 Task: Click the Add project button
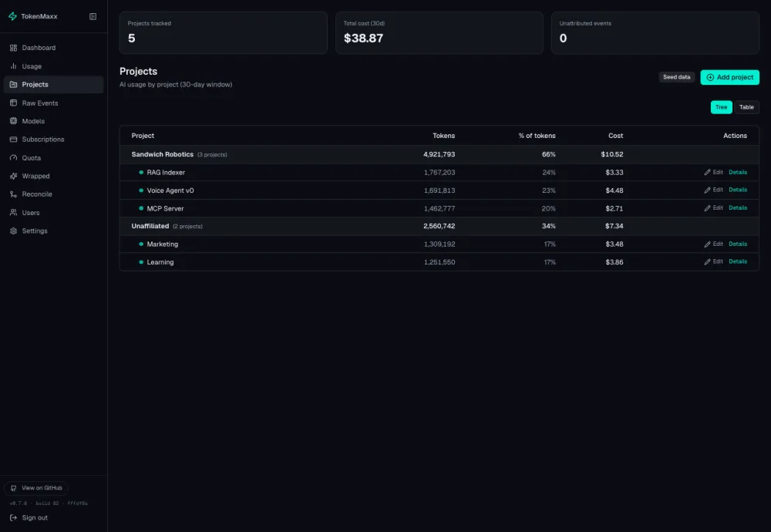(x=729, y=77)
